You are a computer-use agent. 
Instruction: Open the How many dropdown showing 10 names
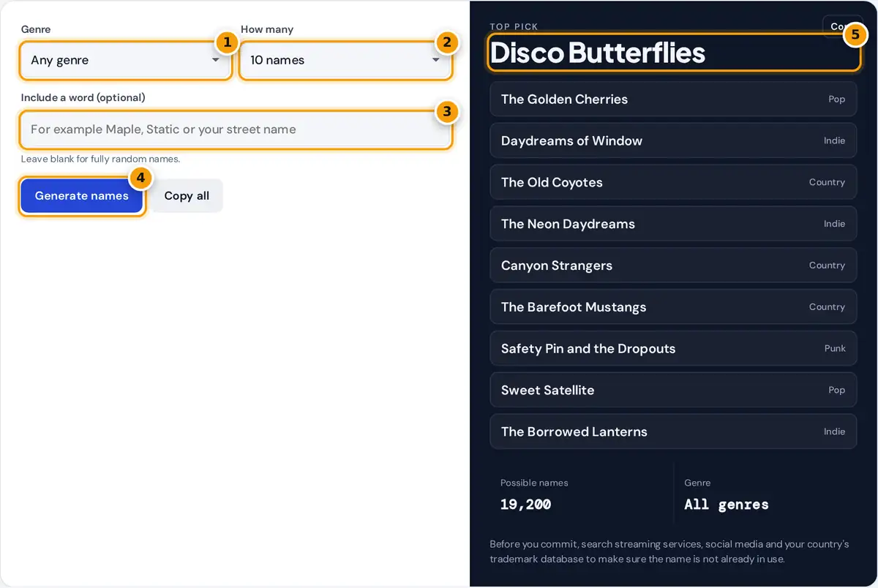coord(345,60)
